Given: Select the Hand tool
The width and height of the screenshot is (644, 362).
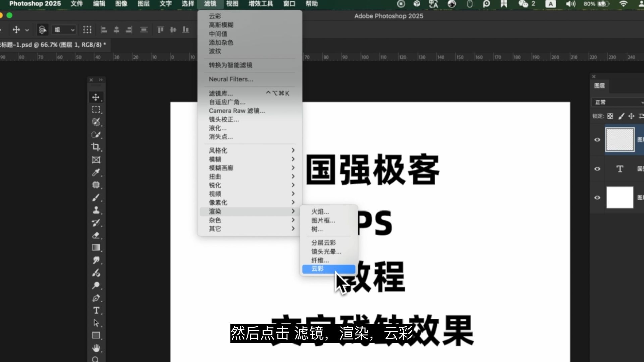Looking at the screenshot, I should [x=96, y=348].
